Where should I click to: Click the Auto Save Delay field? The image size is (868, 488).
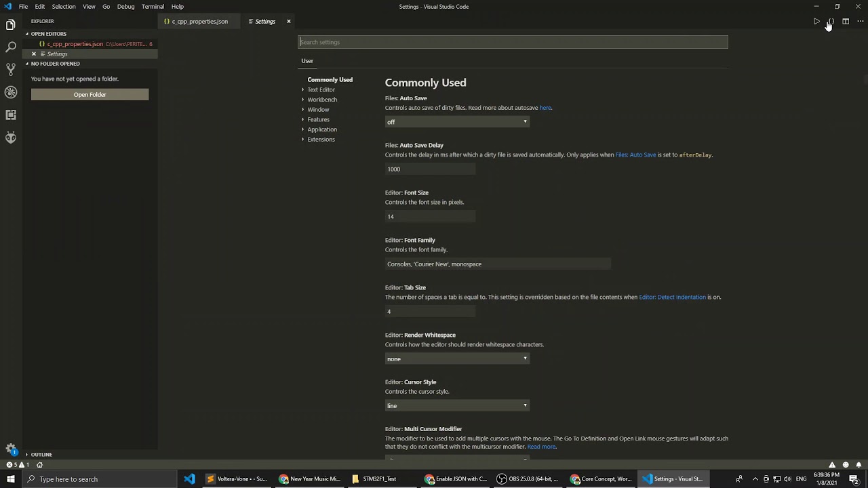tap(430, 169)
